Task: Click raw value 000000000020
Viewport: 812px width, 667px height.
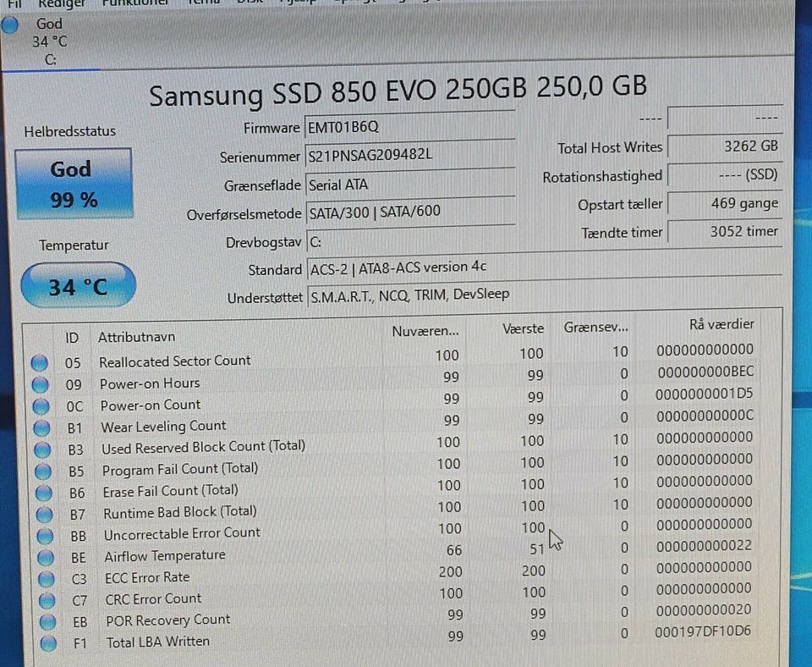Action: (703, 610)
